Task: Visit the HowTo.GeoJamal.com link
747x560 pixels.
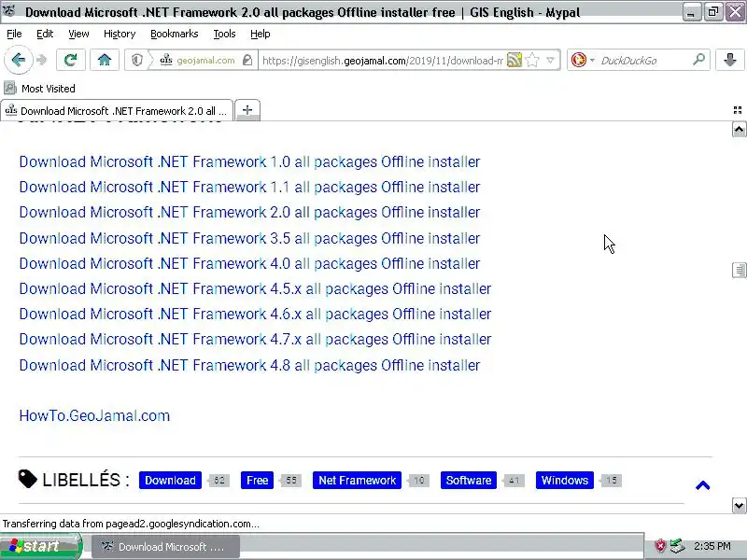Action: pos(94,415)
